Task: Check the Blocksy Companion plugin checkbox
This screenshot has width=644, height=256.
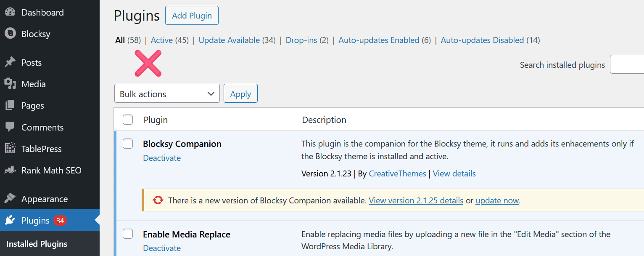Action: coord(128,144)
